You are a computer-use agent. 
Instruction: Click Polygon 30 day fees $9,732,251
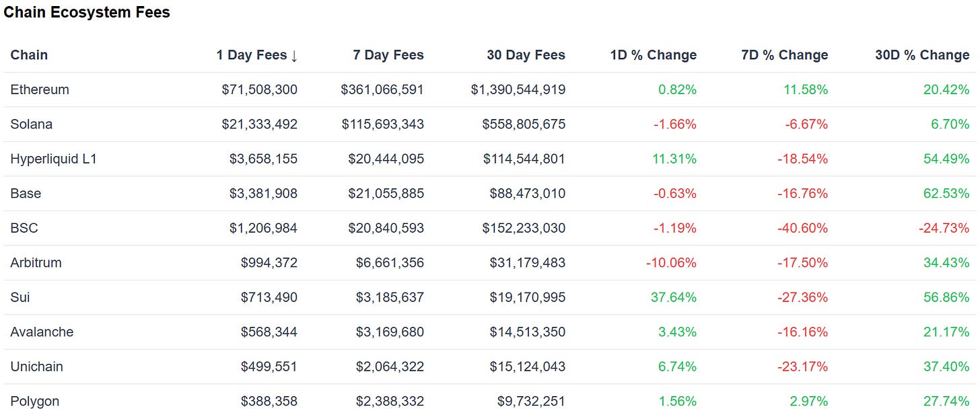coord(532,402)
